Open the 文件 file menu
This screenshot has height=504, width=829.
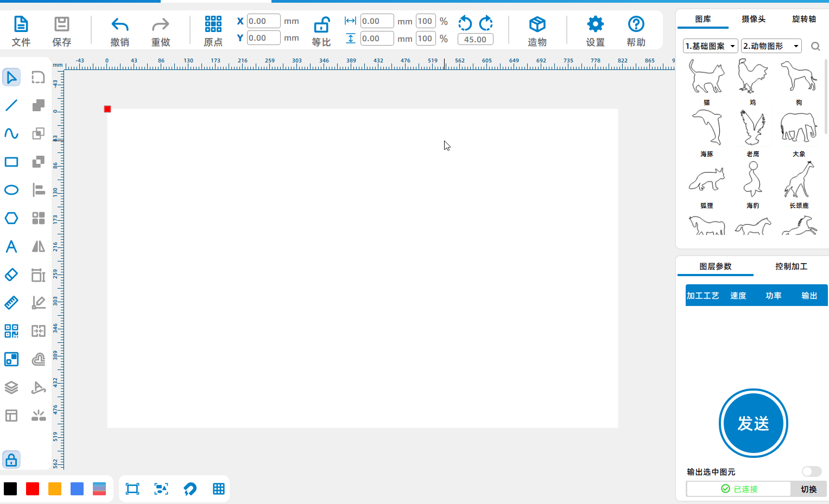click(x=21, y=31)
